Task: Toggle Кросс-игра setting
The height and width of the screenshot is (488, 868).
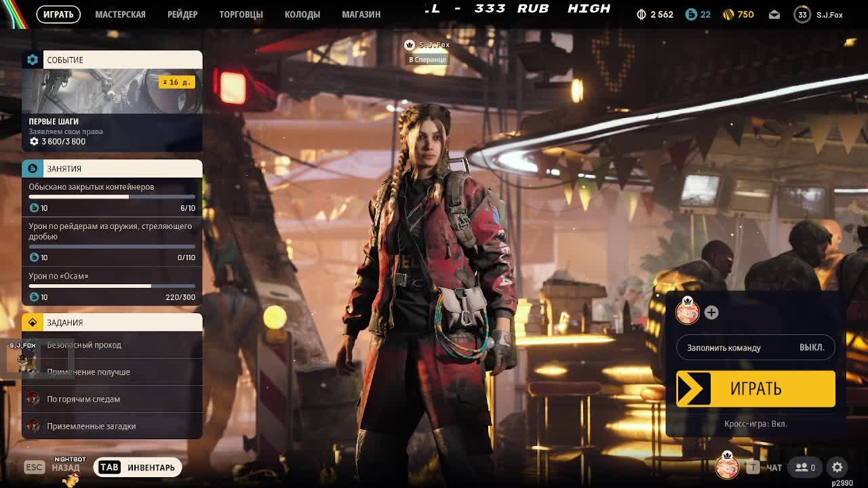Action: pyautogui.click(x=755, y=424)
